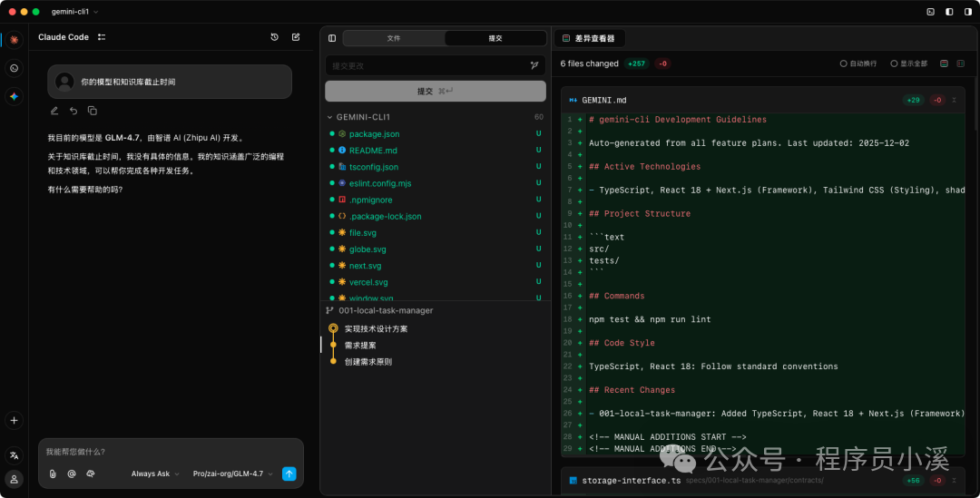Generate commit message with the wand icon
The image size is (980, 498).
tap(534, 65)
